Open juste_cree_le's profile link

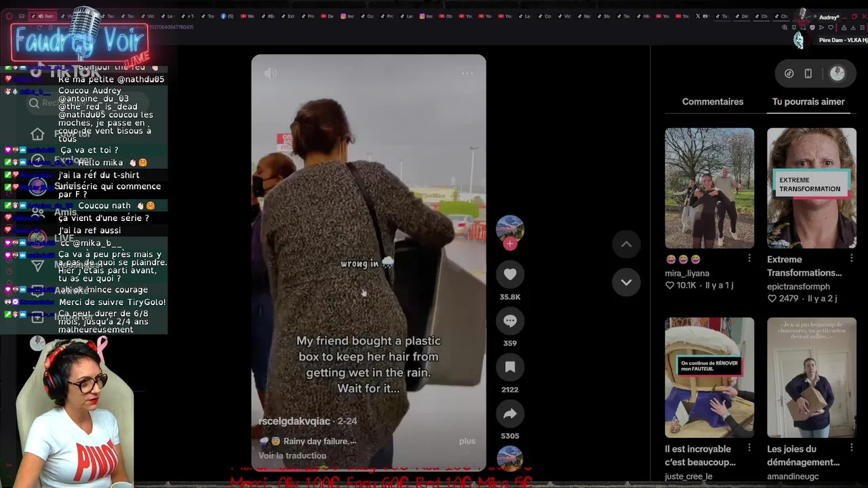pos(688,476)
